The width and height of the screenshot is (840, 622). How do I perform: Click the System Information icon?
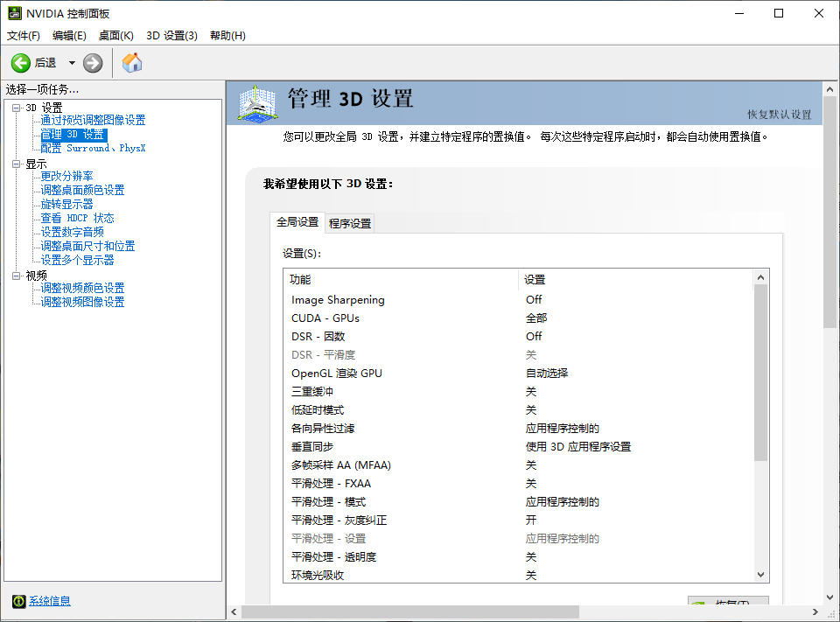[18, 601]
